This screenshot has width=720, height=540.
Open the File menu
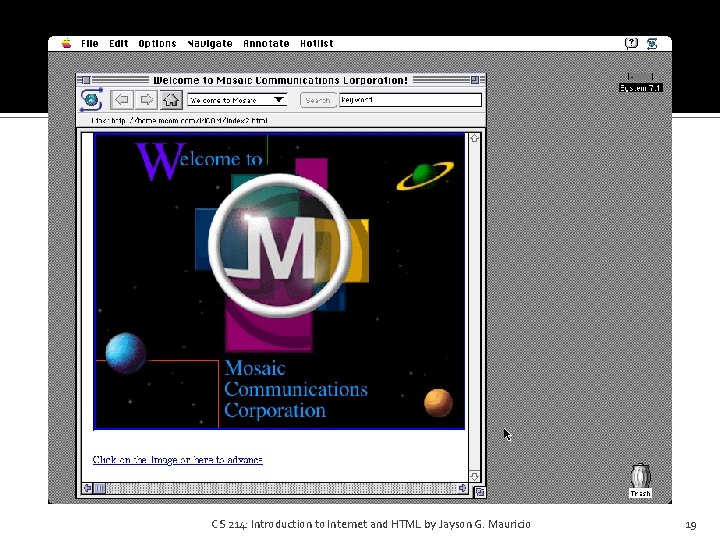pos(90,44)
